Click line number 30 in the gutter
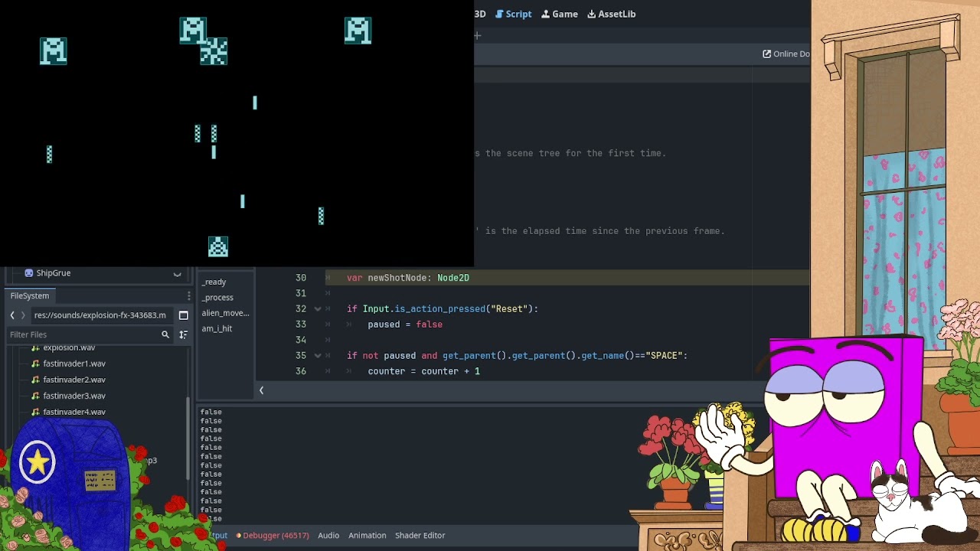Viewport: 980px width, 551px height. pyautogui.click(x=301, y=278)
